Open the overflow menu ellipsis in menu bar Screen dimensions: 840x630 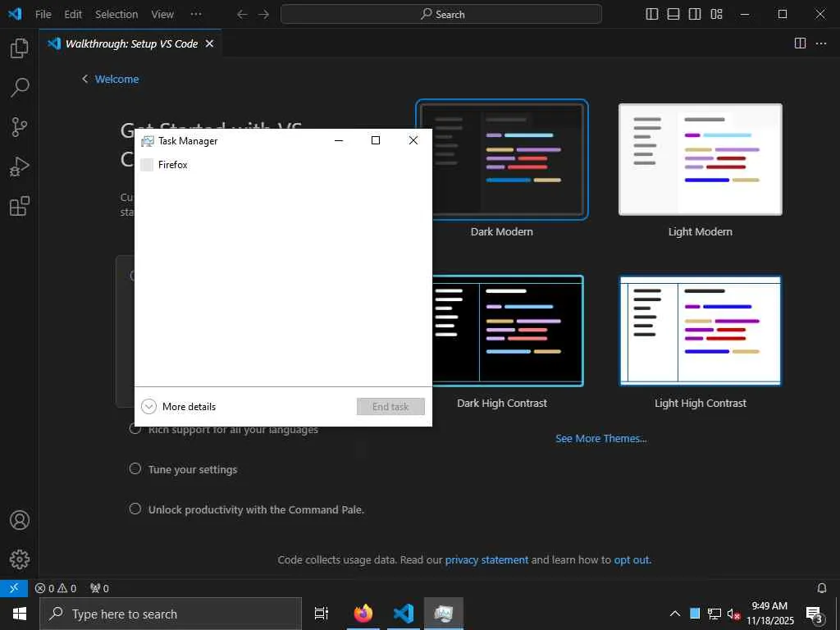tap(196, 15)
